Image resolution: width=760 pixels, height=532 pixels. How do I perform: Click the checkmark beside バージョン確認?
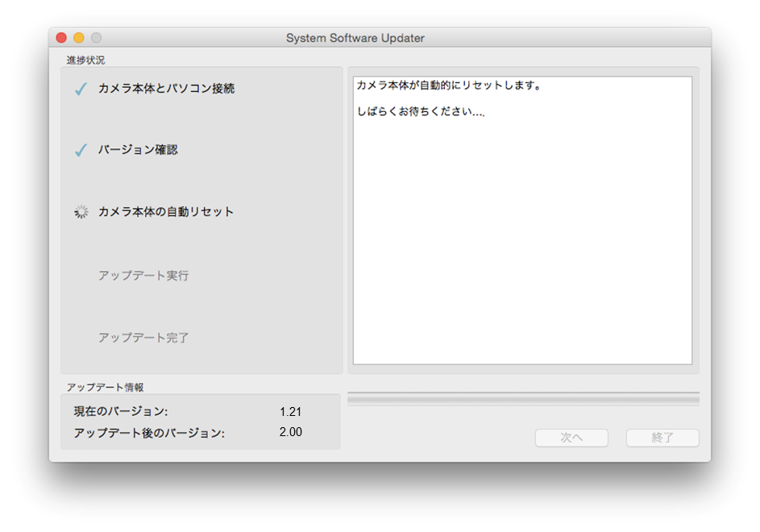[81, 151]
